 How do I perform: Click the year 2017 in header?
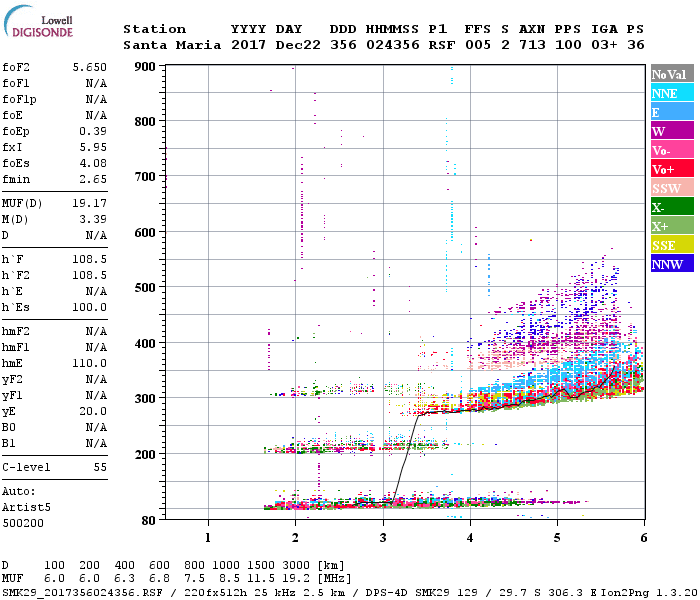coord(249,45)
